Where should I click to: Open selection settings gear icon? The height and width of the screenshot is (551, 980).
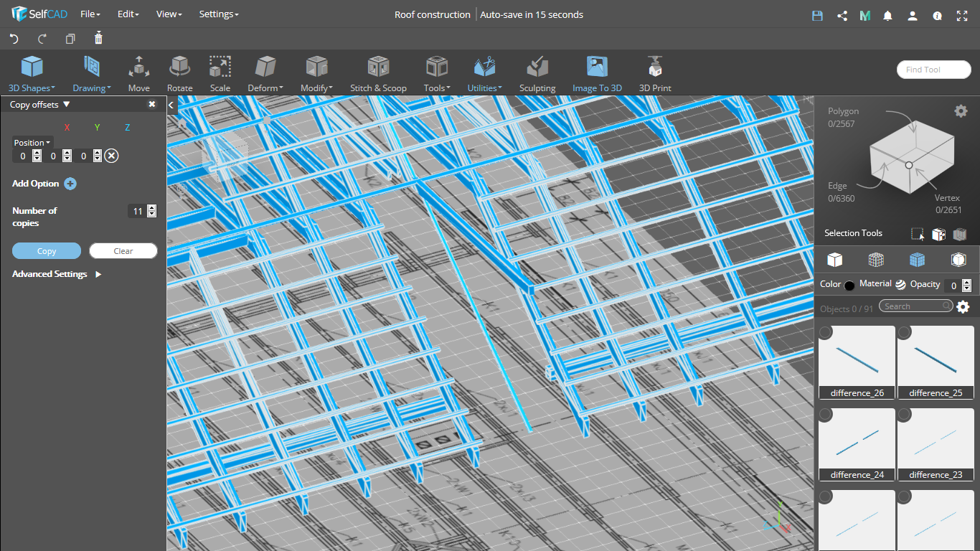[961, 110]
